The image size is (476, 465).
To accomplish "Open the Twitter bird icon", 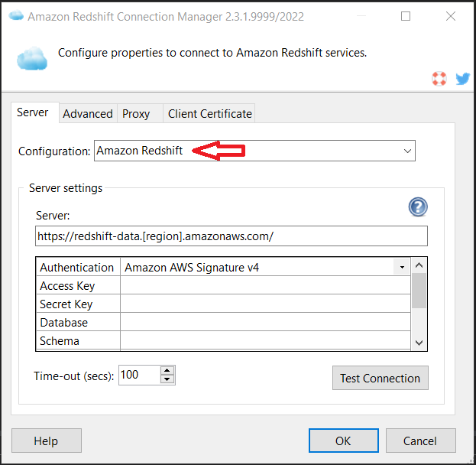I will (463, 79).
